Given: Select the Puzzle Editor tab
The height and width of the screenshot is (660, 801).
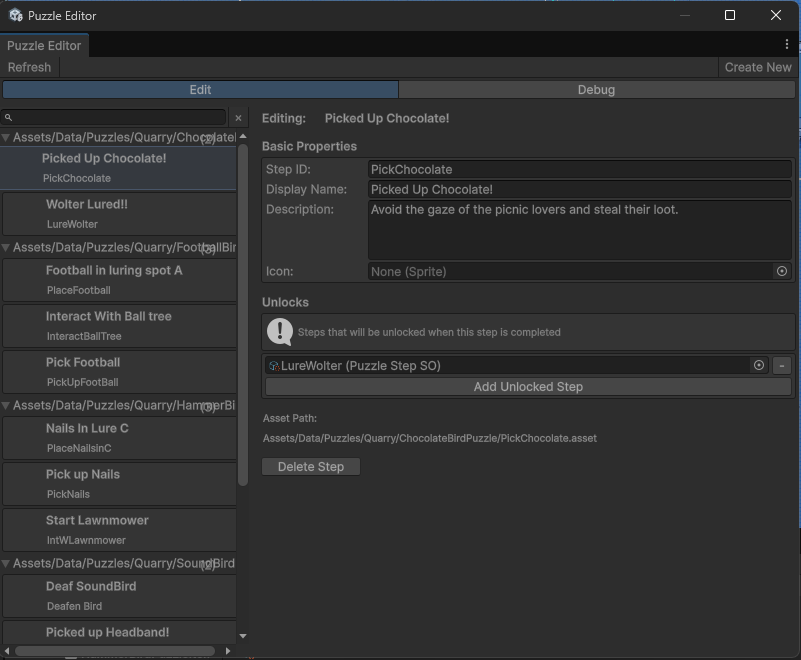Looking at the screenshot, I should click(44, 44).
